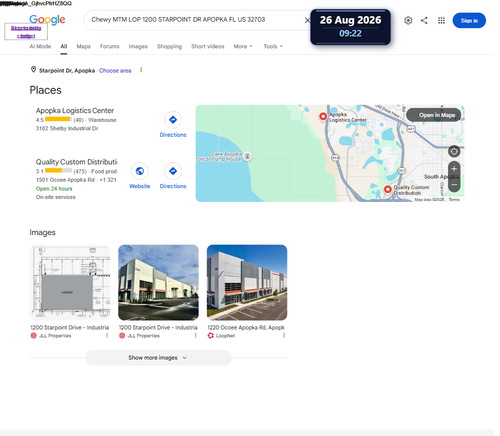Get Directions to Quality Custom Distribution
500x436 pixels.
173,176
